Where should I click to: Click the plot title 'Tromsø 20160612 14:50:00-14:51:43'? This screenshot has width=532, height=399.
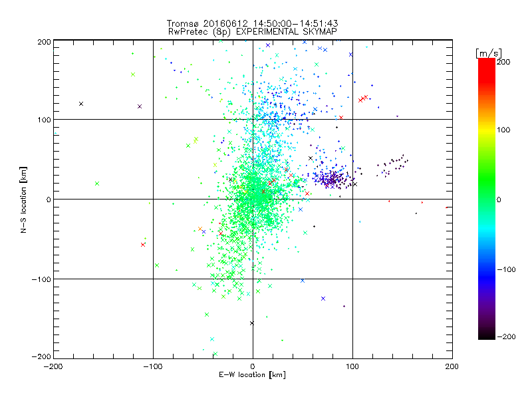[x=253, y=23]
